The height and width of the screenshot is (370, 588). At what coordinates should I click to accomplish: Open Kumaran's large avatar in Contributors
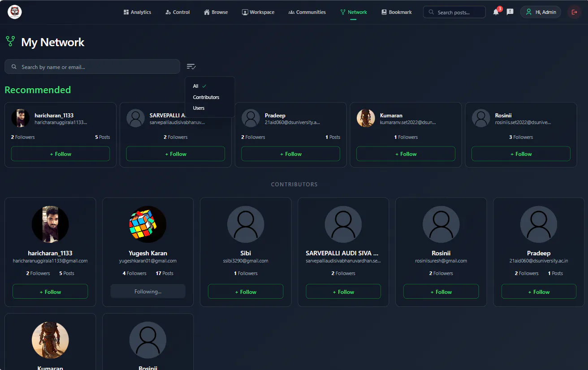coord(50,340)
